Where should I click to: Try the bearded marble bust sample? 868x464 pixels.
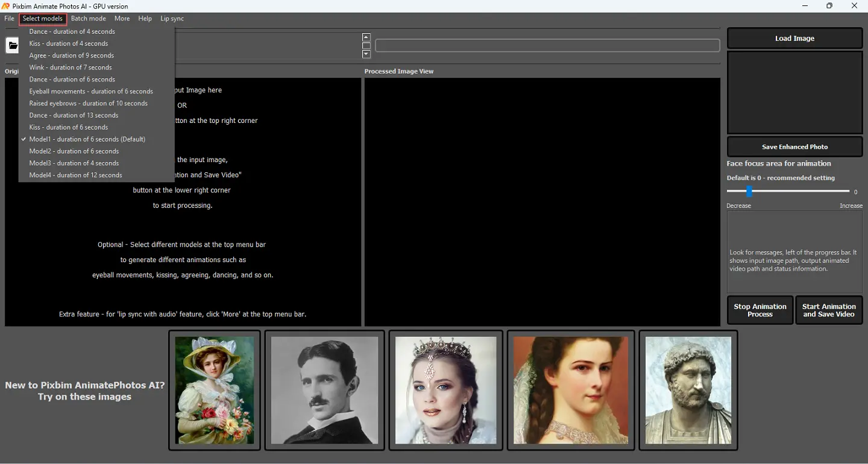(x=688, y=390)
